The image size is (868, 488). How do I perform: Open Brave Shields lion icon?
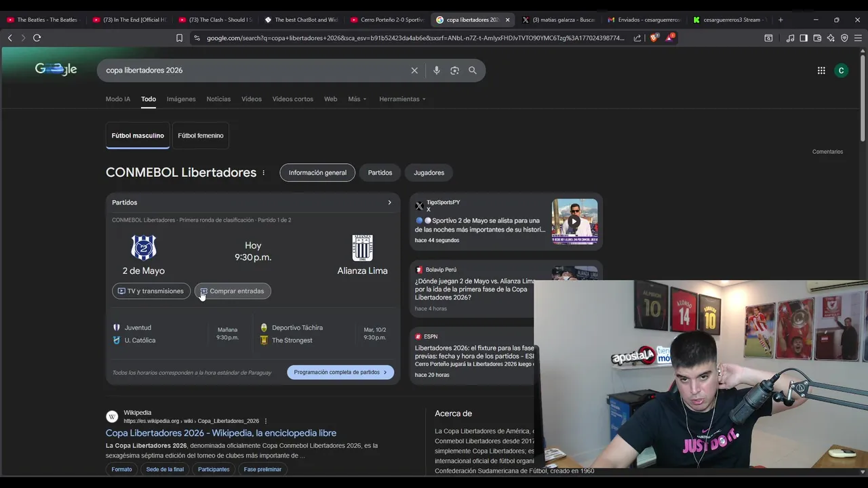click(x=654, y=38)
